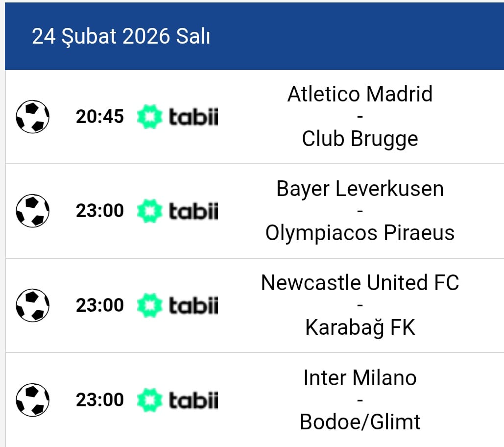Tap the tabii logo beside Newcastle United match

point(177,306)
